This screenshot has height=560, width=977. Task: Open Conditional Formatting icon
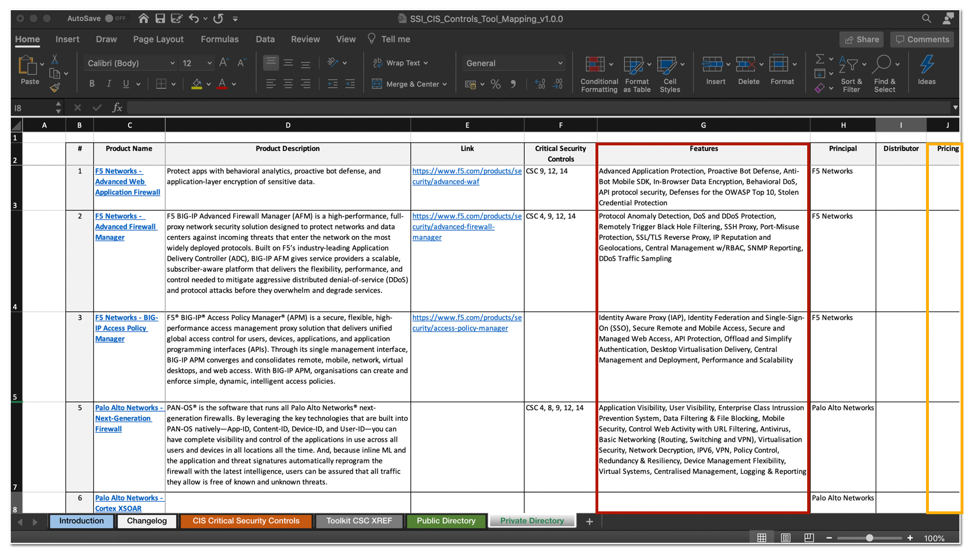point(595,64)
